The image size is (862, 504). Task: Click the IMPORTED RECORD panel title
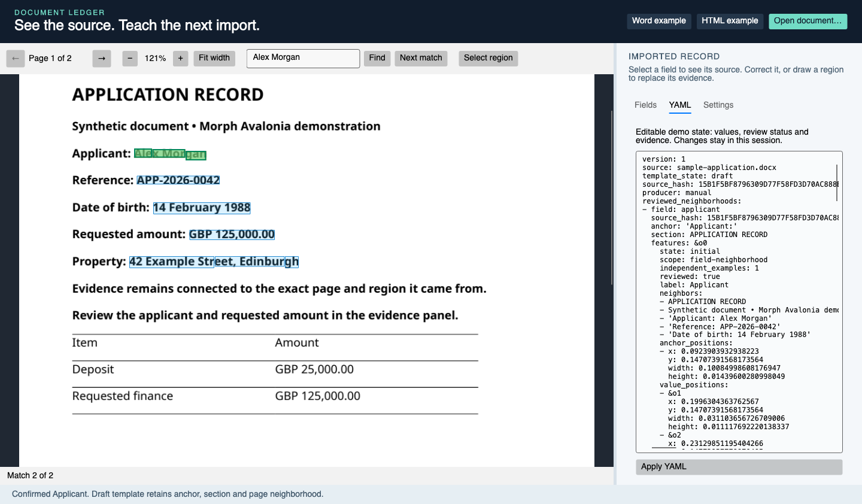click(x=674, y=57)
